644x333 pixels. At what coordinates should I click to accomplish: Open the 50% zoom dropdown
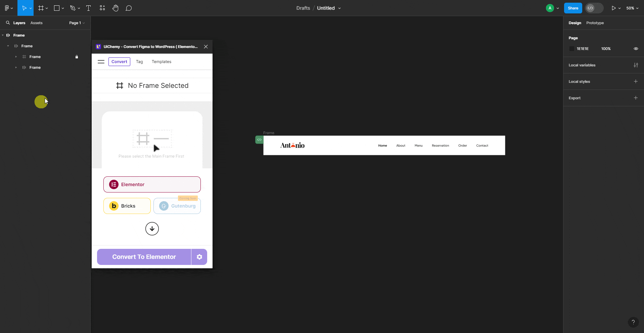point(632,8)
